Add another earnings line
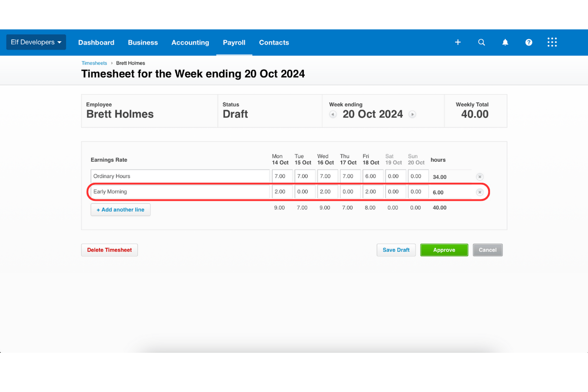588x392 pixels. coord(120,209)
